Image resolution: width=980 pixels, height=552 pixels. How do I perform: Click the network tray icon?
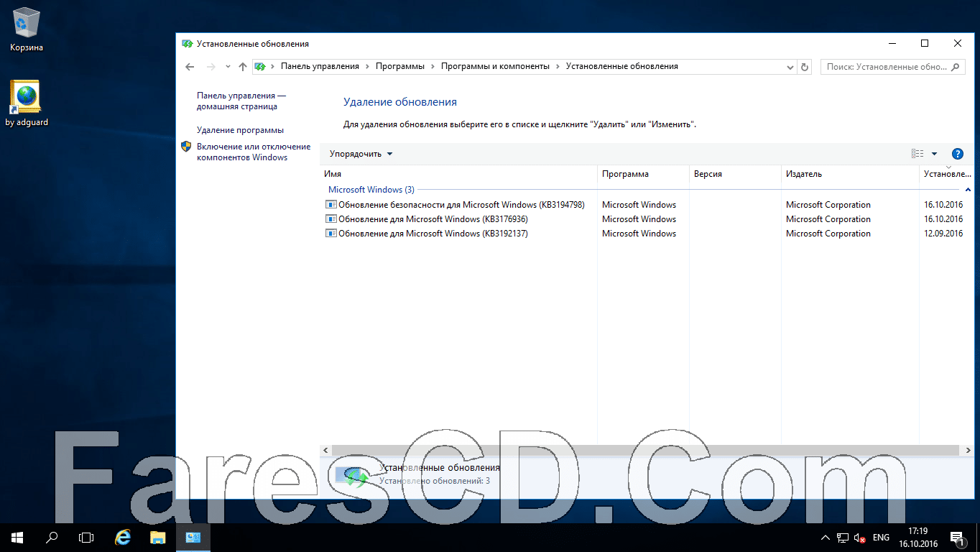[x=843, y=538]
